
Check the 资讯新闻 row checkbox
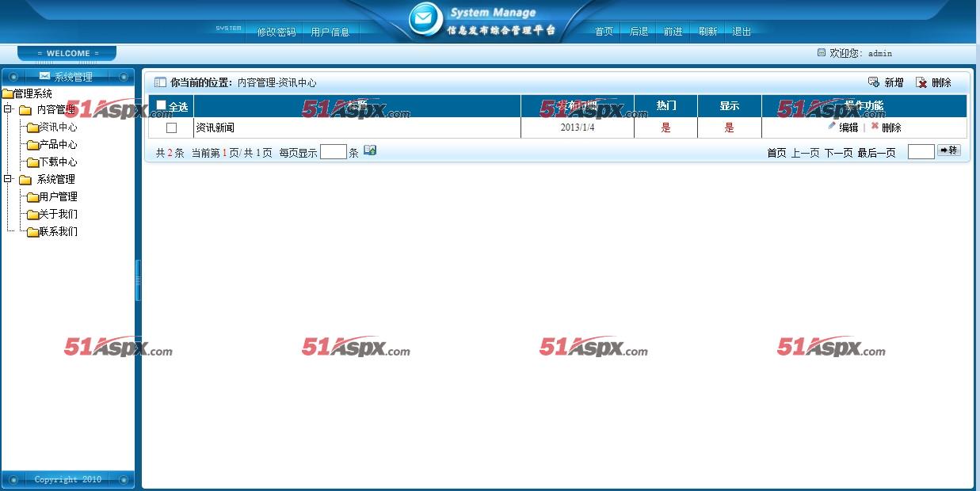click(x=171, y=128)
